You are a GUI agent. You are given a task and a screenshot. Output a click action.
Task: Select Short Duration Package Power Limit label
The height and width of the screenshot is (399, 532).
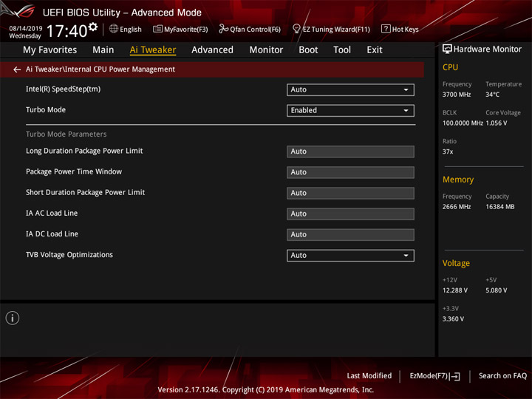coord(85,192)
